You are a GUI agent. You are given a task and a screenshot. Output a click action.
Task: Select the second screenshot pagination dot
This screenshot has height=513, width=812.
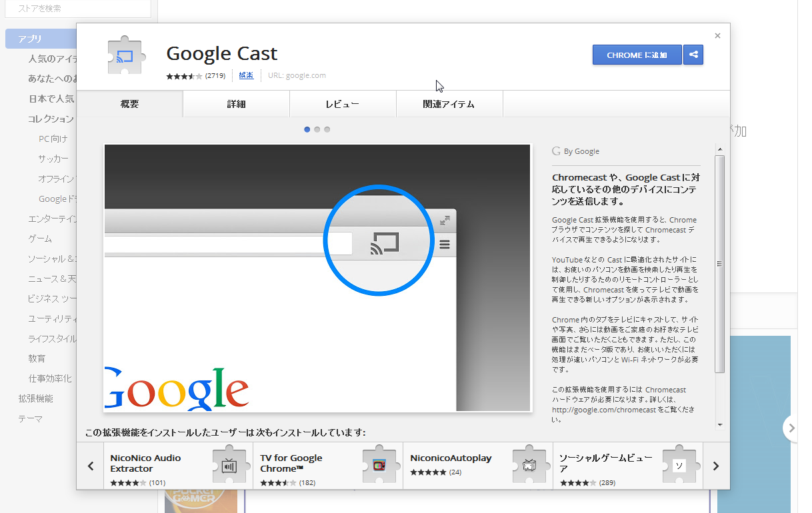(x=317, y=129)
